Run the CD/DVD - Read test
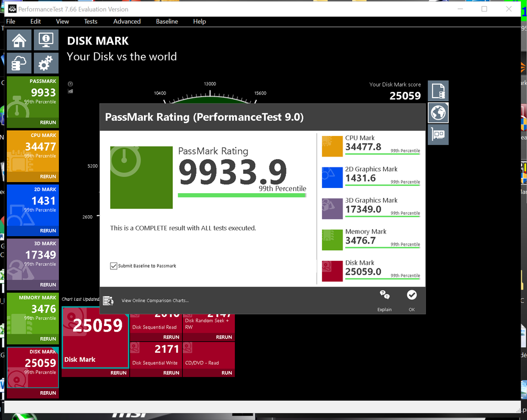 tap(227, 373)
